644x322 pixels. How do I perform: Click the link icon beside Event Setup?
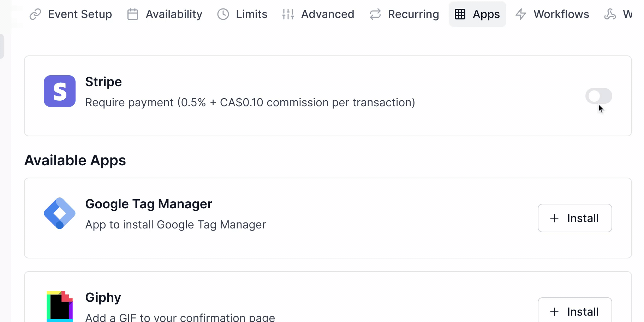coord(35,14)
